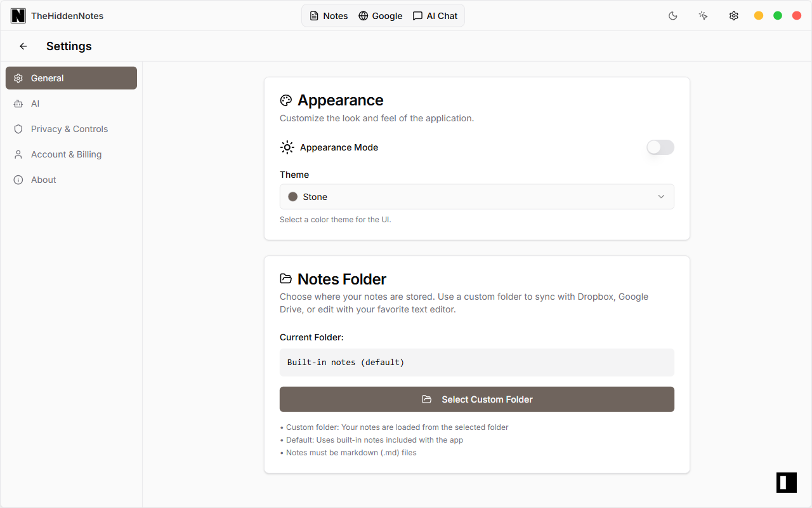
Task: Select the cursor sparkle icon near the gear
Action: (x=703, y=15)
